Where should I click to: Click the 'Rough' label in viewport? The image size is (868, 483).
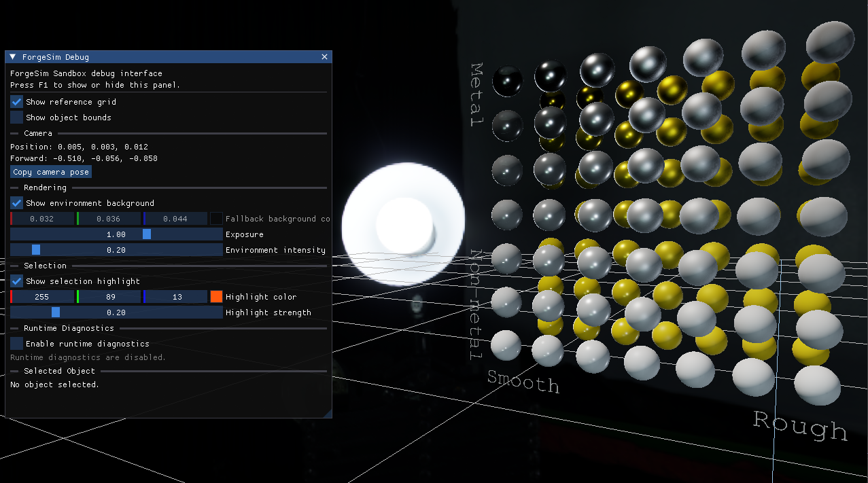pyautogui.click(x=800, y=426)
